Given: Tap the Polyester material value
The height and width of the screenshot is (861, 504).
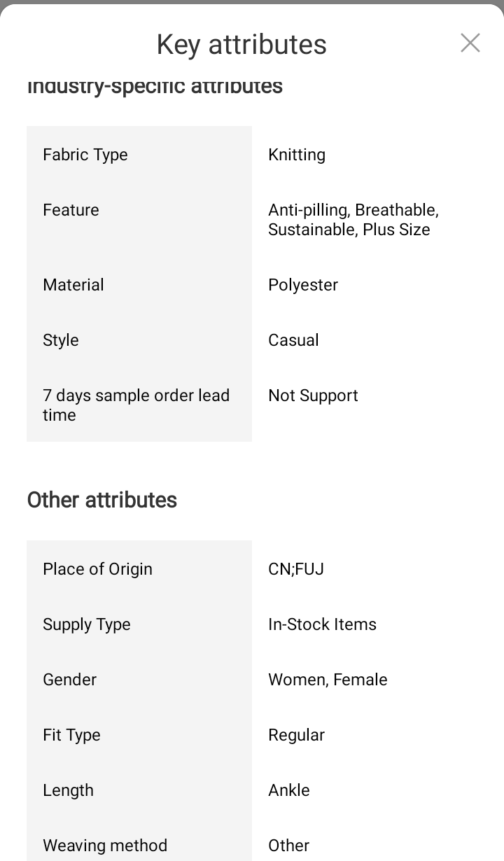Looking at the screenshot, I should coord(303,285).
